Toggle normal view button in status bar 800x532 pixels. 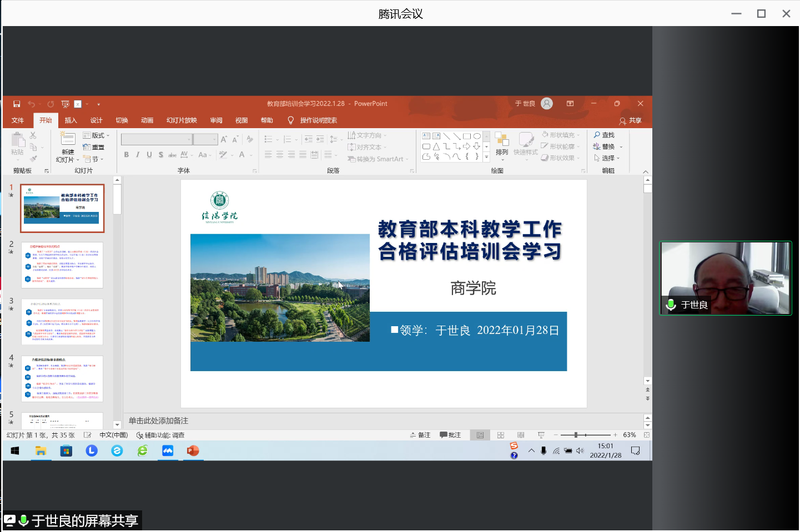pos(480,435)
